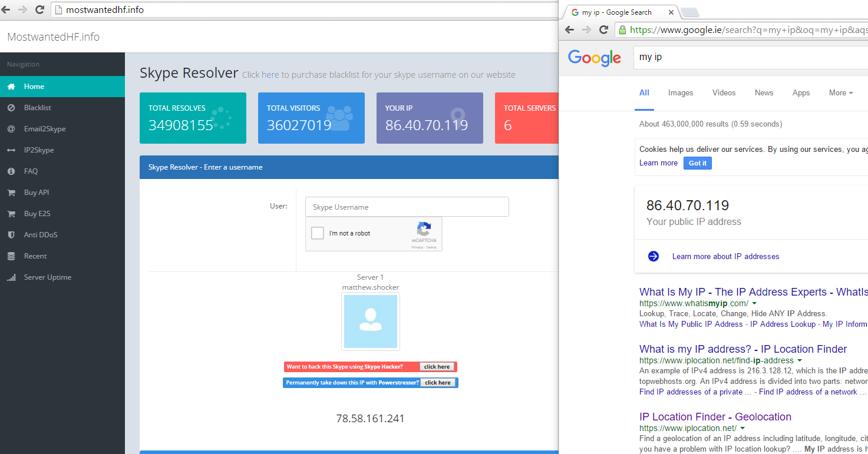Click the Your IP stat card

click(x=430, y=118)
